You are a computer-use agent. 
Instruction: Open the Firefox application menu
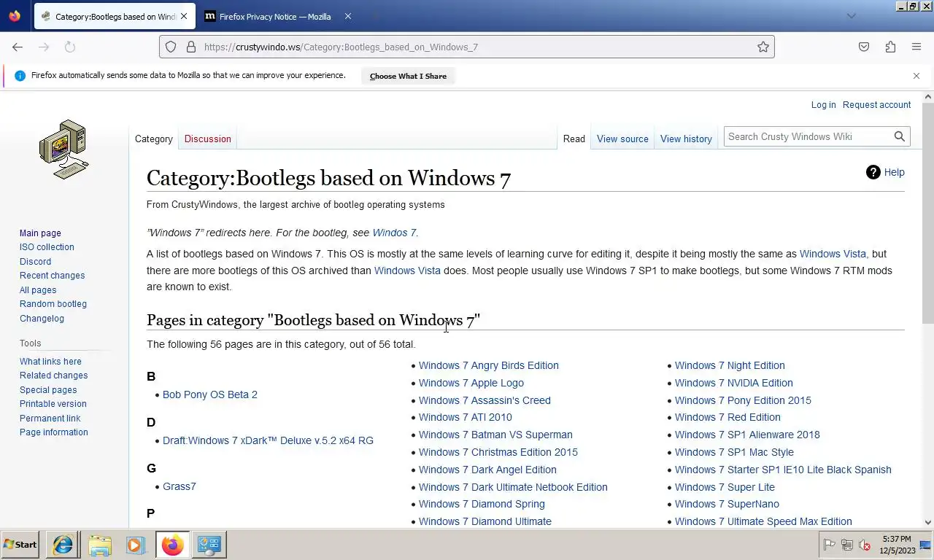point(916,47)
